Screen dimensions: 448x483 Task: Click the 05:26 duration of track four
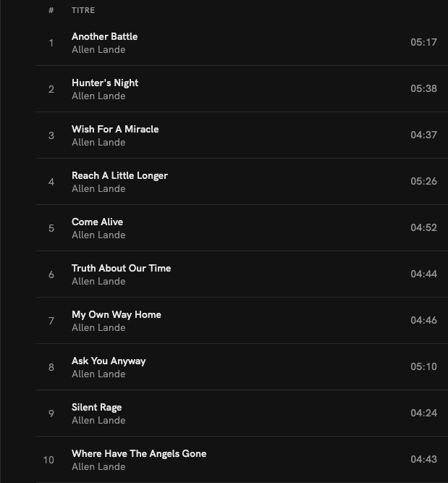click(x=423, y=181)
